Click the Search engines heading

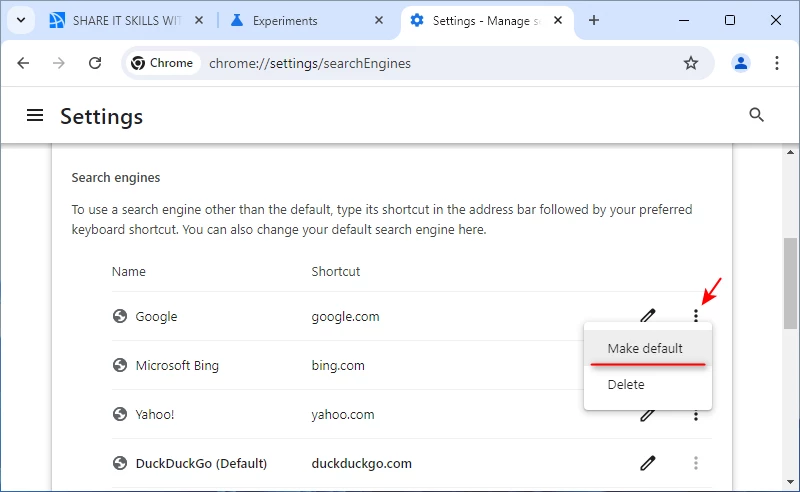tap(116, 178)
